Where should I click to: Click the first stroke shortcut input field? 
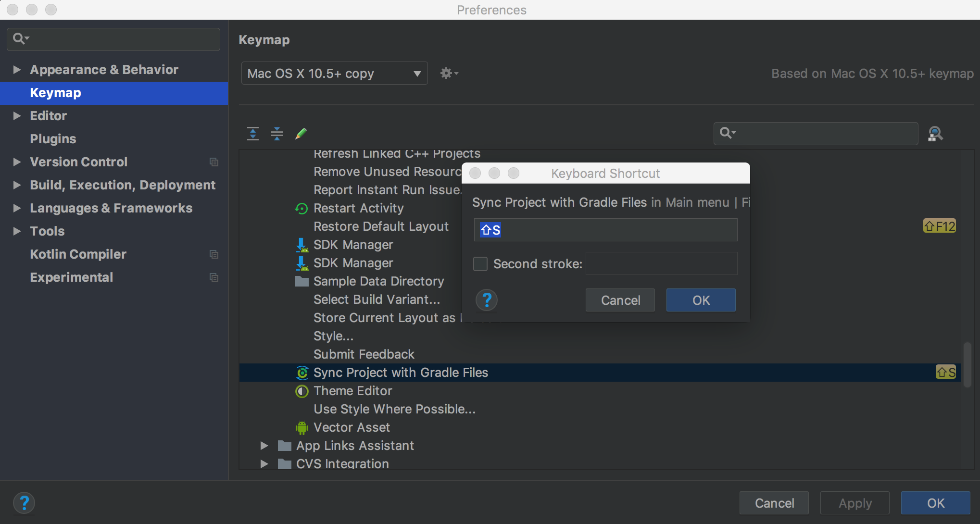tap(605, 230)
